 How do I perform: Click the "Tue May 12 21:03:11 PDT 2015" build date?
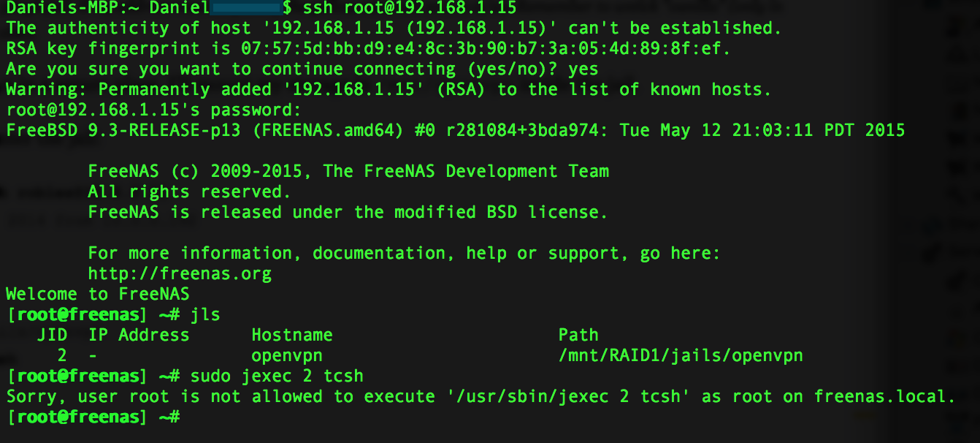(762, 131)
